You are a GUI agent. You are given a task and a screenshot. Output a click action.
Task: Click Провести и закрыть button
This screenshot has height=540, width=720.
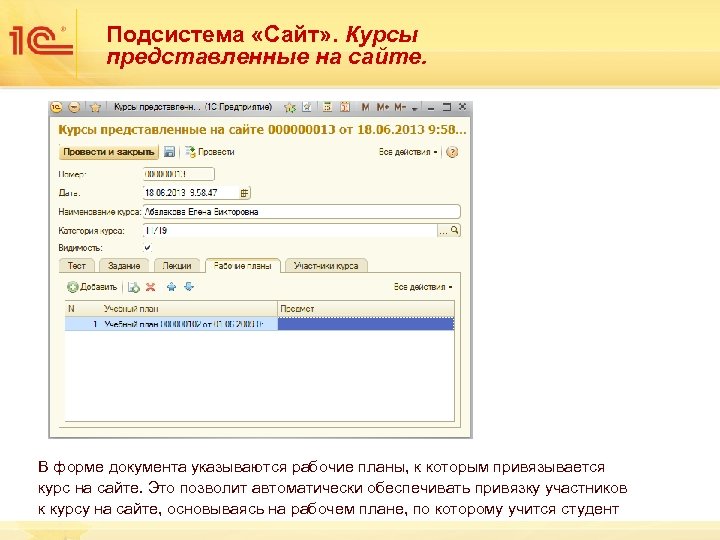[108, 152]
